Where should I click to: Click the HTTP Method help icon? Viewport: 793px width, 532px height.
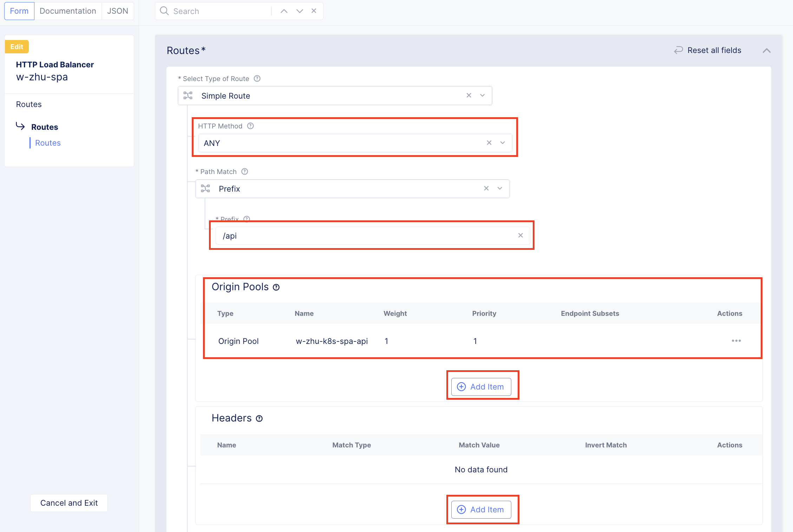[250, 126]
